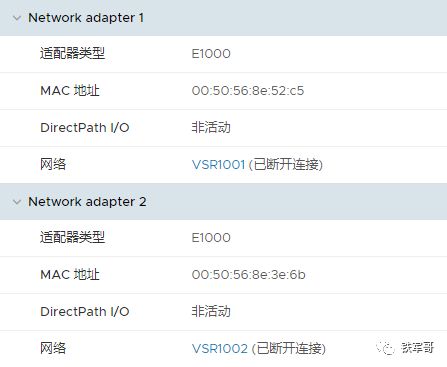The image size is (447, 367).
Task: Open the VSR1001 network link
Action: click(219, 164)
